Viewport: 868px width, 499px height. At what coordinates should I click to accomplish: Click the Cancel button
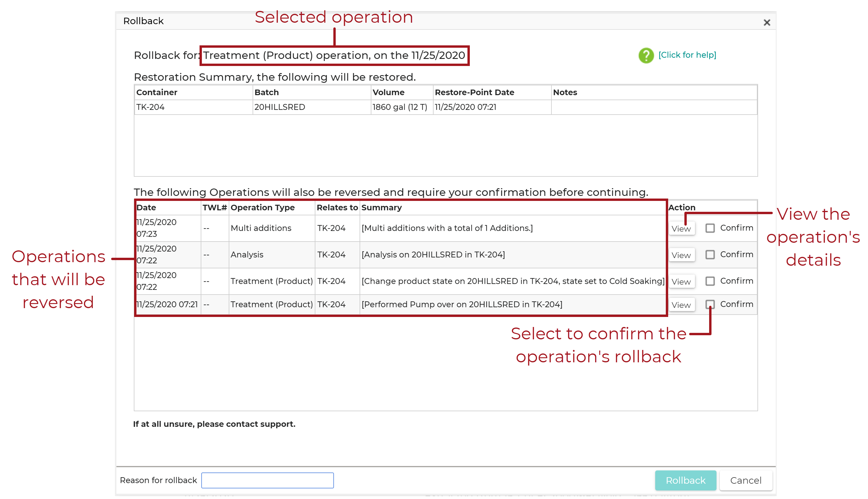[746, 480]
